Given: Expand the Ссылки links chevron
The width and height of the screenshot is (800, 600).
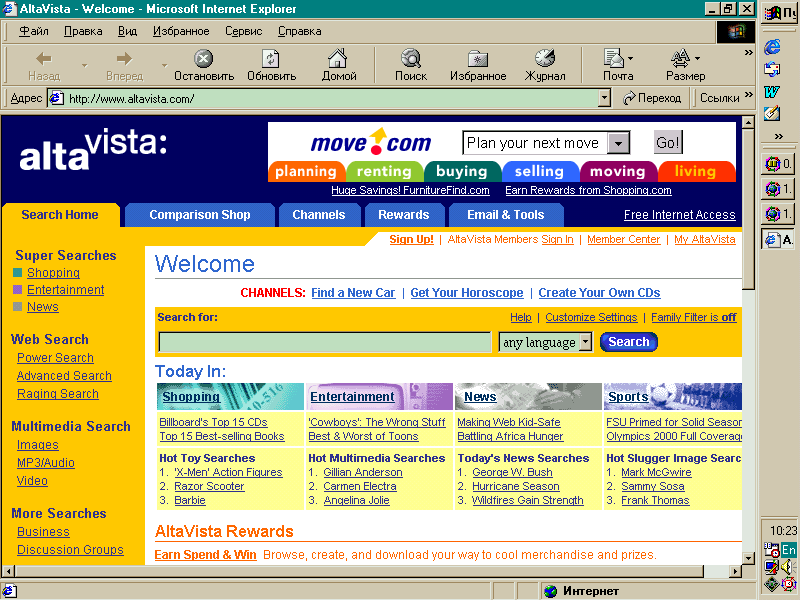Looking at the screenshot, I should coord(748,94).
